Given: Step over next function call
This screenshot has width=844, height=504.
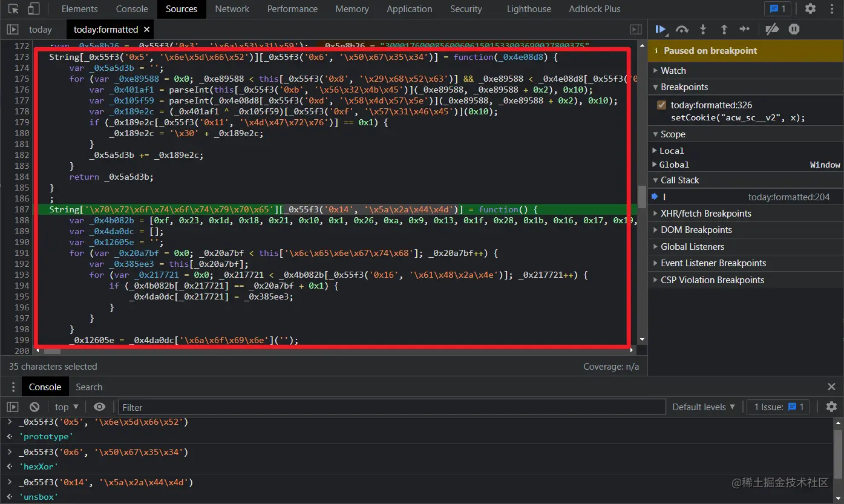Looking at the screenshot, I should click(682, 29).
